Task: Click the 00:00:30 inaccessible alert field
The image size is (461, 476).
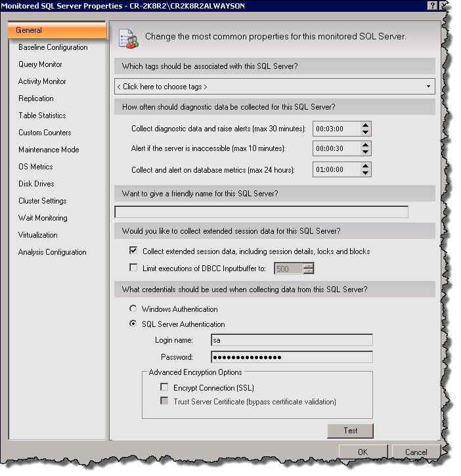Action: pos(336,148)
